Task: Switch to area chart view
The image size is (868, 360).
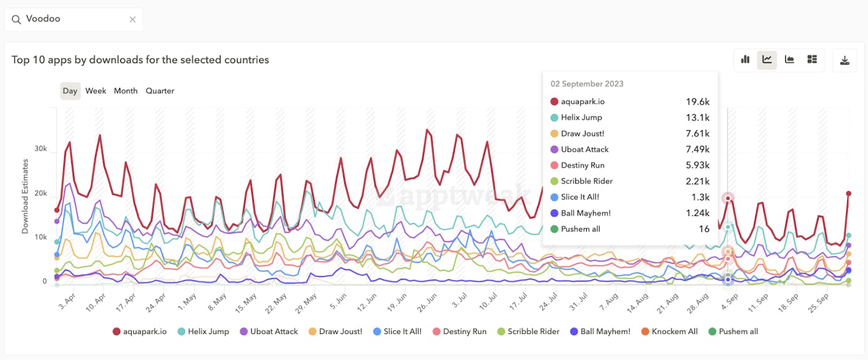Action: pyautogui.click(x=789, y=60)
